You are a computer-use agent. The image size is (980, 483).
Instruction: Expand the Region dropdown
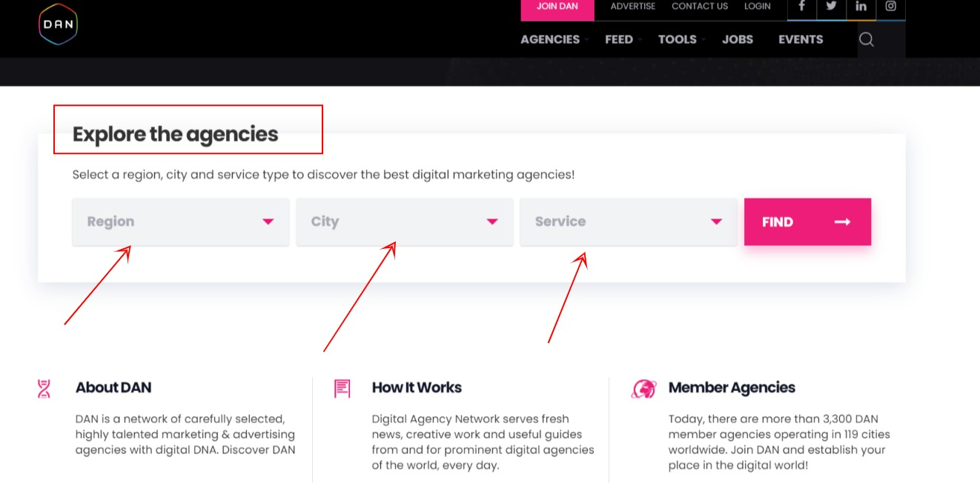[180, 221]
